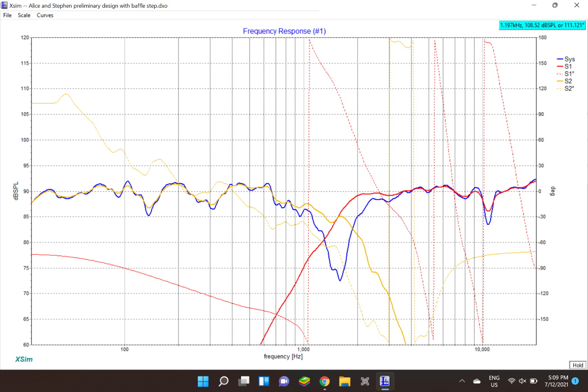This screenshot has height=392, width=588.
Task: Click the battery tray icon
Action: point(534,381)
